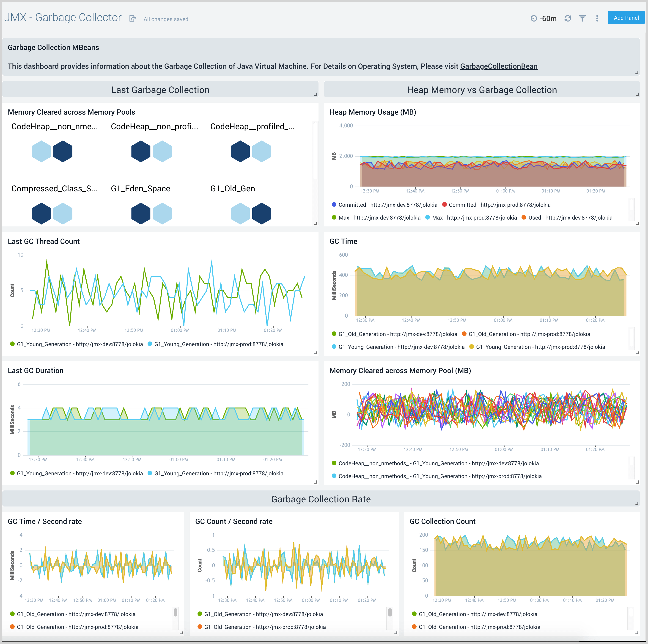Toggle the Committed jmx-prod legend entry
This screenshot has width=648, height=644.
499,205
